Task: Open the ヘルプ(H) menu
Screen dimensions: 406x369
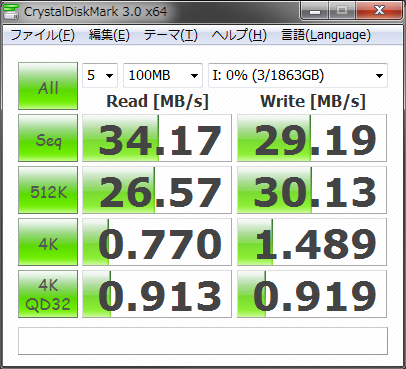Action: 239,35
